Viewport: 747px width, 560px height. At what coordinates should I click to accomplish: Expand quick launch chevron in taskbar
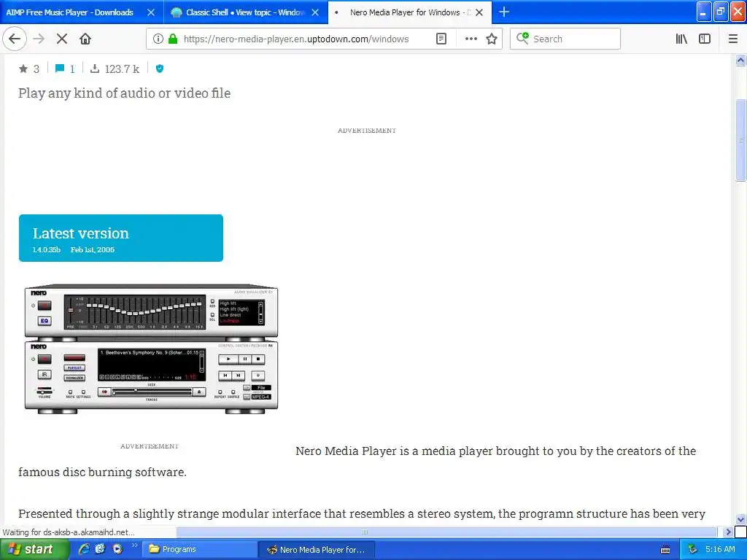(x=134, y=545)
